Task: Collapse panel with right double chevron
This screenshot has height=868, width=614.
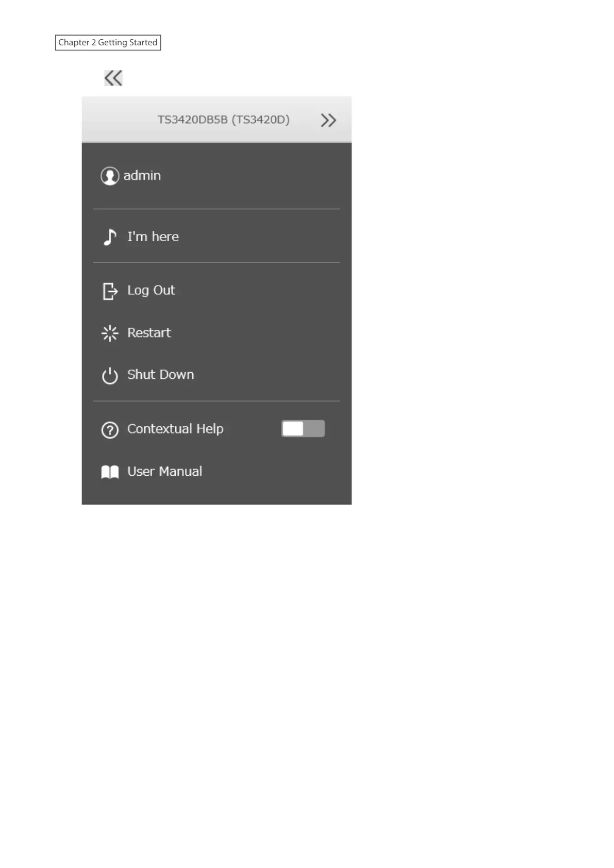Action: click(328, 120)
